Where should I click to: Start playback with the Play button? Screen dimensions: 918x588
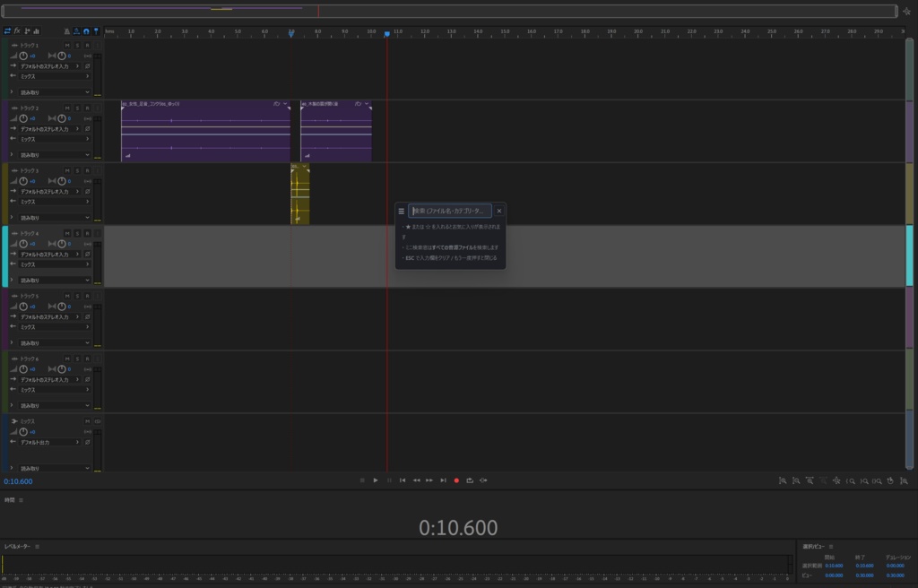pos(376,480)
